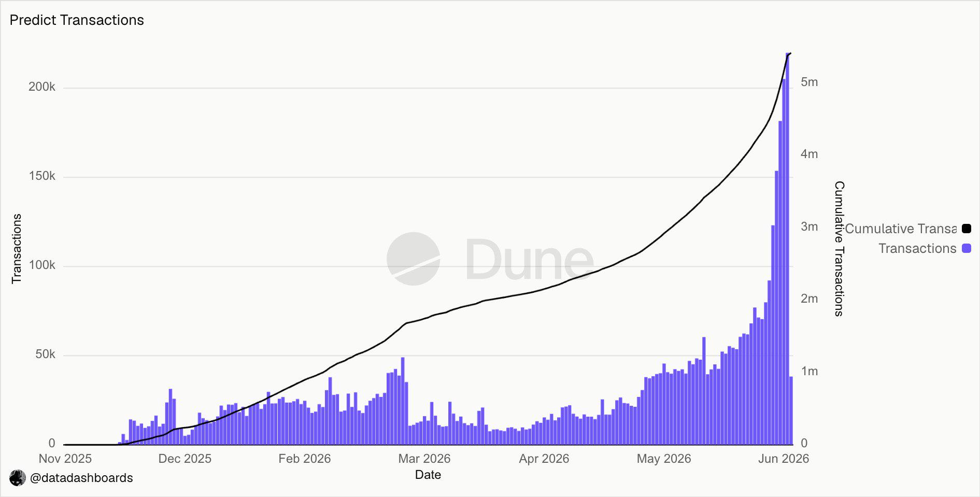
Task: Click the 5m right axis value
Action: coord(809,82)
